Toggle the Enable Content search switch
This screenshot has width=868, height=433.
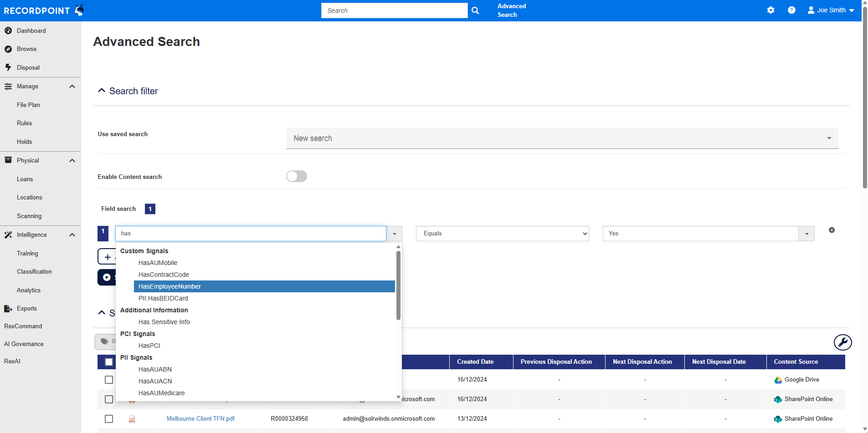[297, 177]
